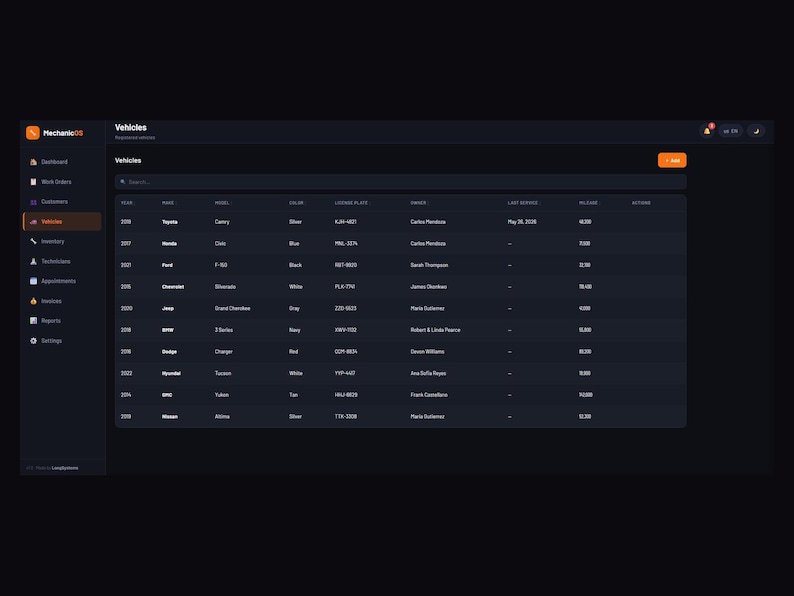Click the Honda make cell
This screenshot has width=794, height=596.
[x=169, y=244]
